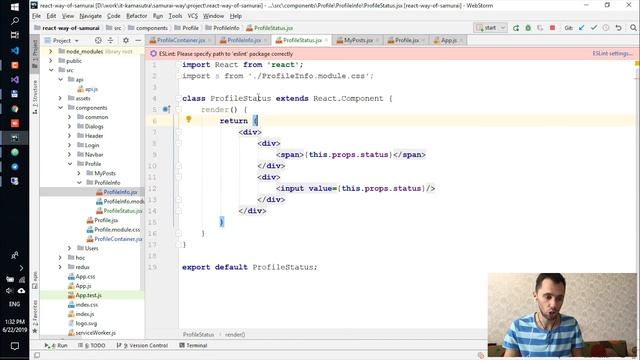Expand the MyPosts folder
This screenshot has width=640, height=360.
(79, 173)
